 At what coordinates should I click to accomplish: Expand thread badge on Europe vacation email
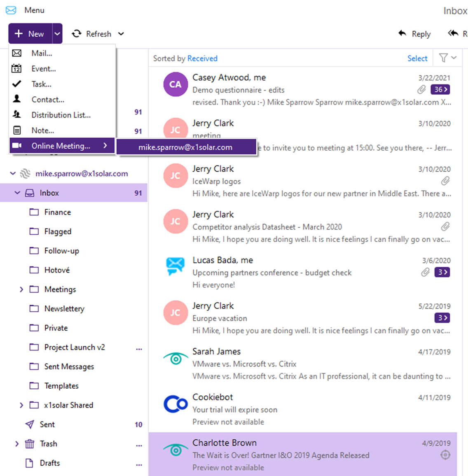click(x=442, y=318)
